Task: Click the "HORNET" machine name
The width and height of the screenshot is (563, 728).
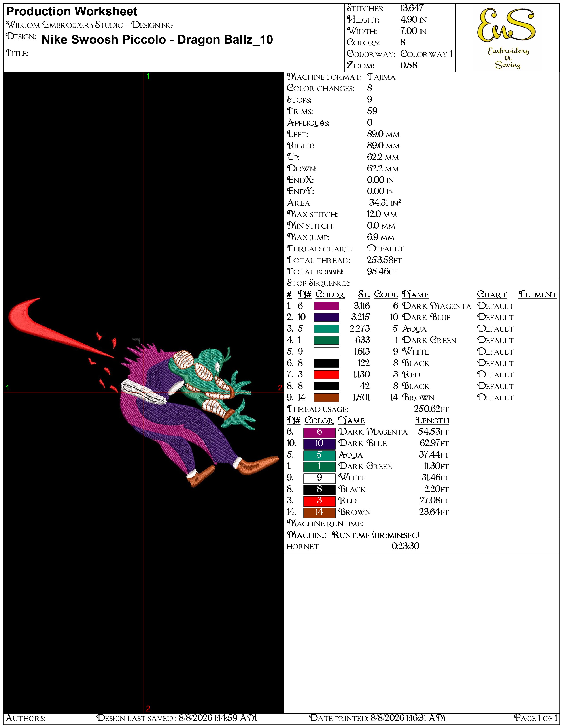Action: pyautogui.click(x=302, y=547)
